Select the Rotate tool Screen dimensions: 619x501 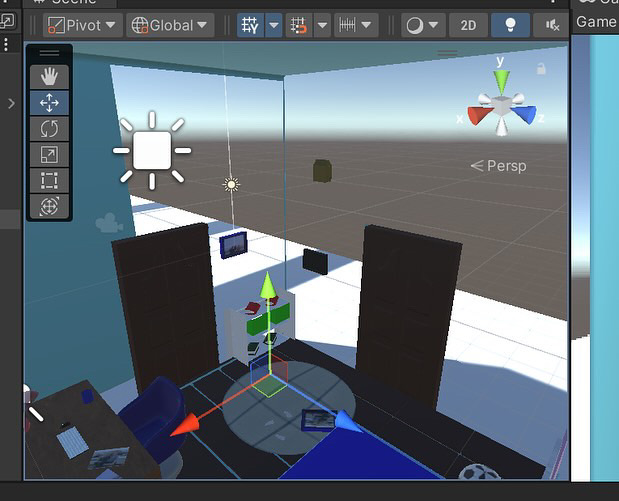[x=49, y=128]
